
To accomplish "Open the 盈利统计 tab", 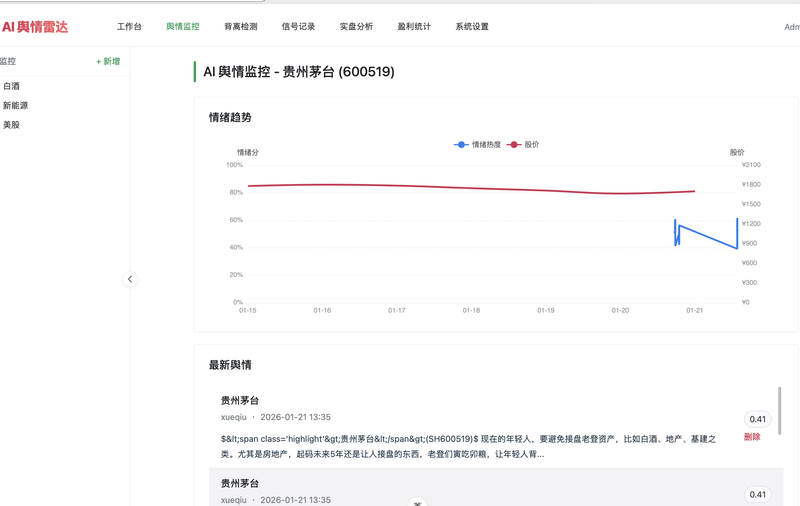I will tap(414, 27).
